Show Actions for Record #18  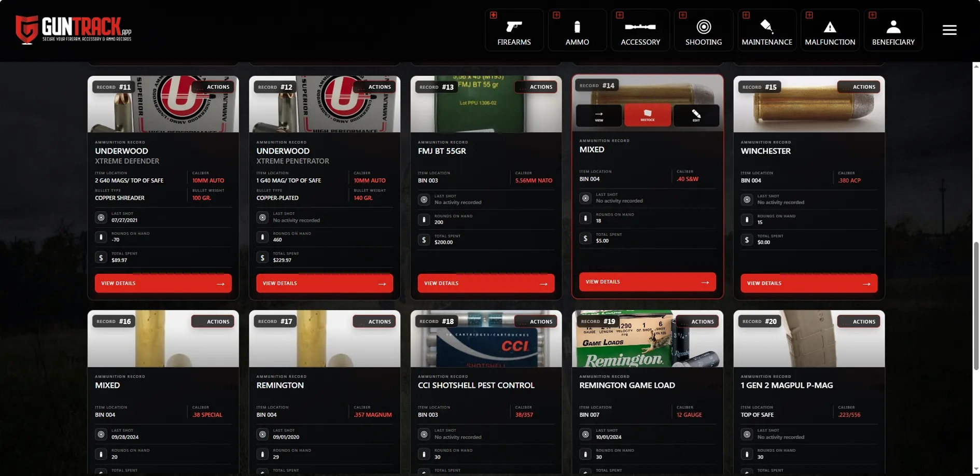pyautogui.click(x=536, y=321)
